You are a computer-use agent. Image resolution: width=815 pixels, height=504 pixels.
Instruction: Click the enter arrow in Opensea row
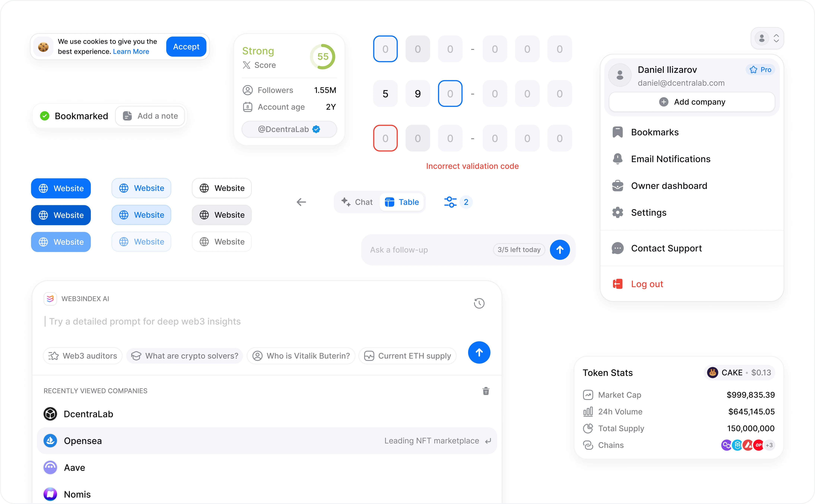(x=488, y=441)
